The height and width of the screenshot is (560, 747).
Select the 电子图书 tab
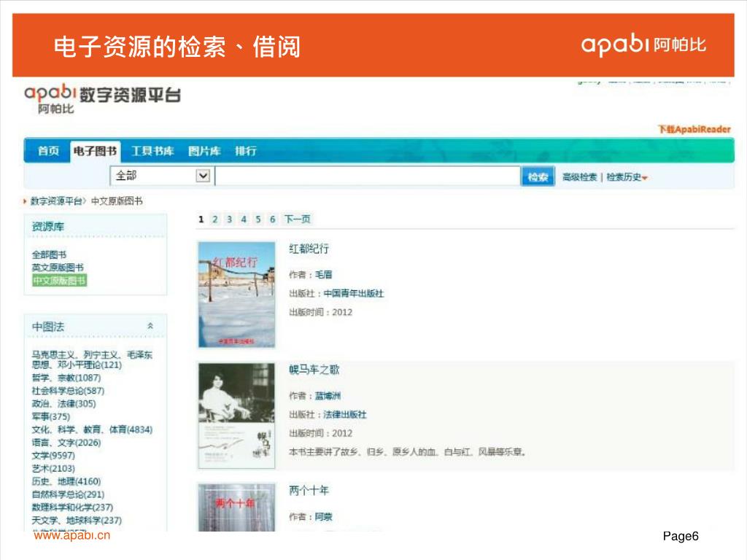[x=96, y=152]
